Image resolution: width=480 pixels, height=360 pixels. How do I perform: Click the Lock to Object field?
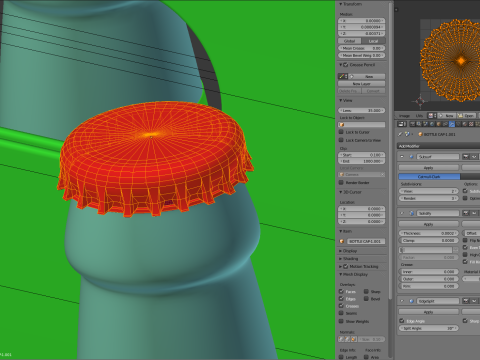(x=362, y=125)
